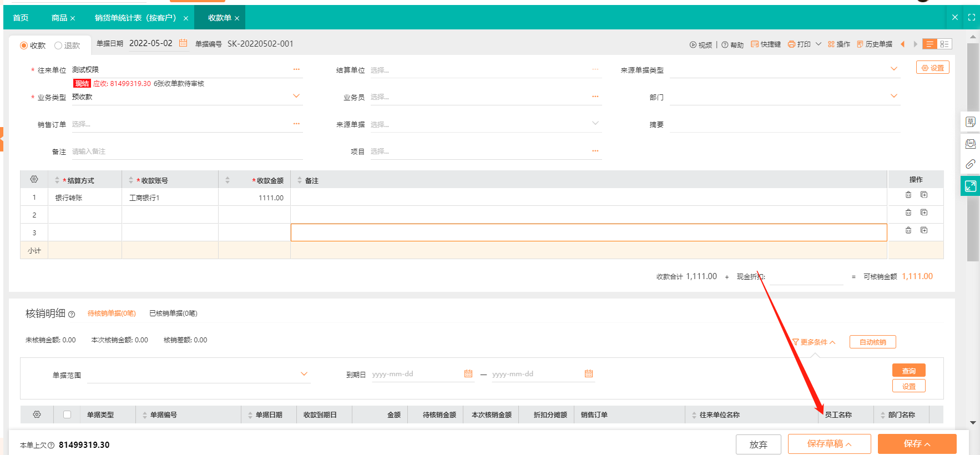Click the orange 查询 button
The height and width of the screenshot is (455, 980).
(x=908, y=371)
